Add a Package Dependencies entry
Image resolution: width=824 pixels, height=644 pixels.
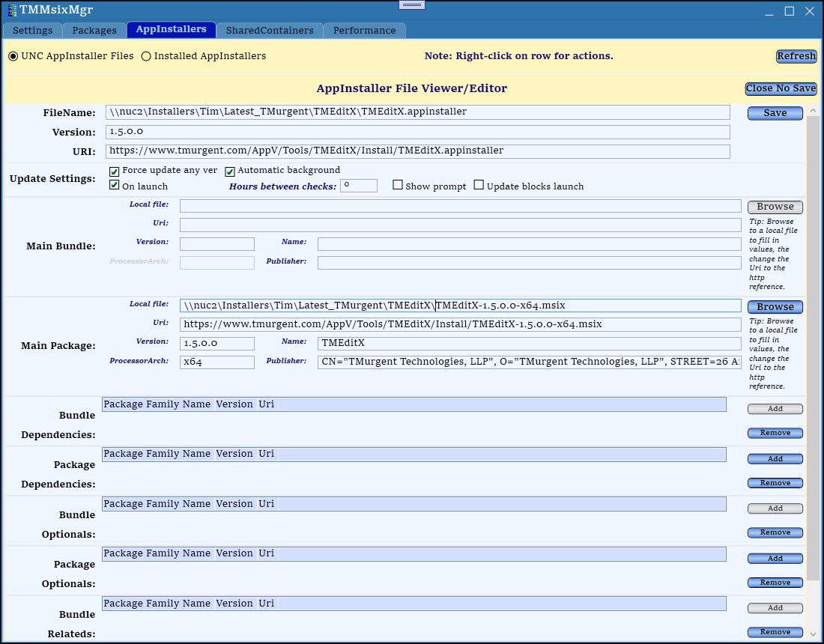(775, 458)
